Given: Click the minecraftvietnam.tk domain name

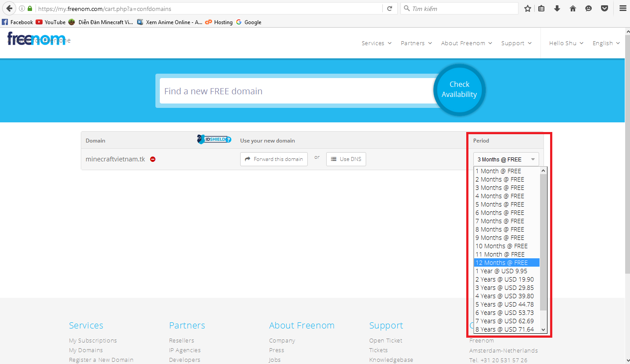Looking at the screenshot, I should tap(115, 159).
